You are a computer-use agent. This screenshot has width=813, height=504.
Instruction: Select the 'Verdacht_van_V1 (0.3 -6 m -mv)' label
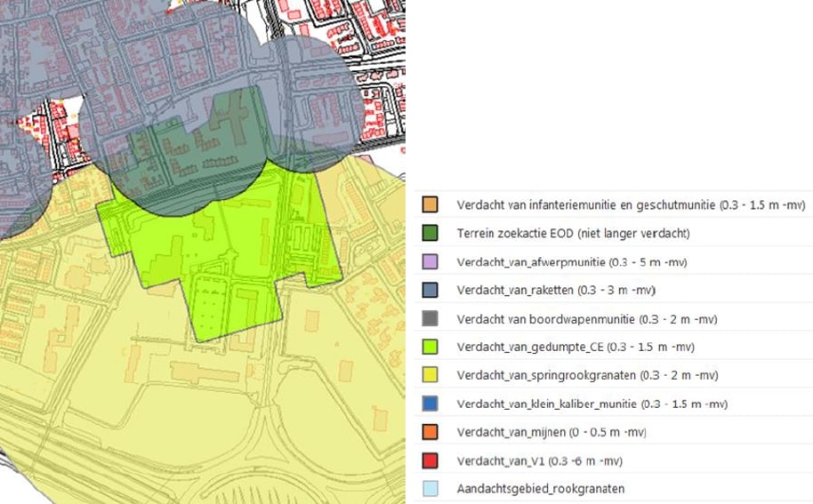[x=540, y=461]
